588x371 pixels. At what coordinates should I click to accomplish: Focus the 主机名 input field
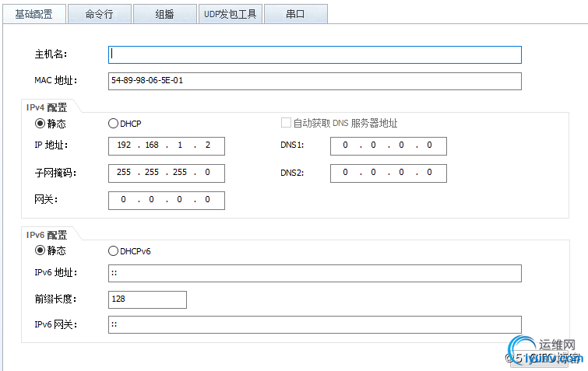(315, 54)
